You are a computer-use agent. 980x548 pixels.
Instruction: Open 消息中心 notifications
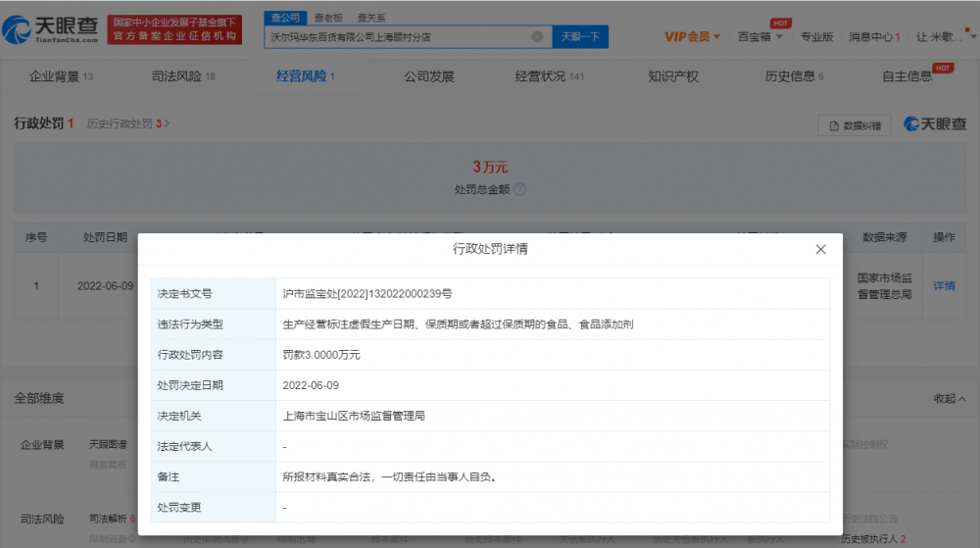tap(874, 37)
